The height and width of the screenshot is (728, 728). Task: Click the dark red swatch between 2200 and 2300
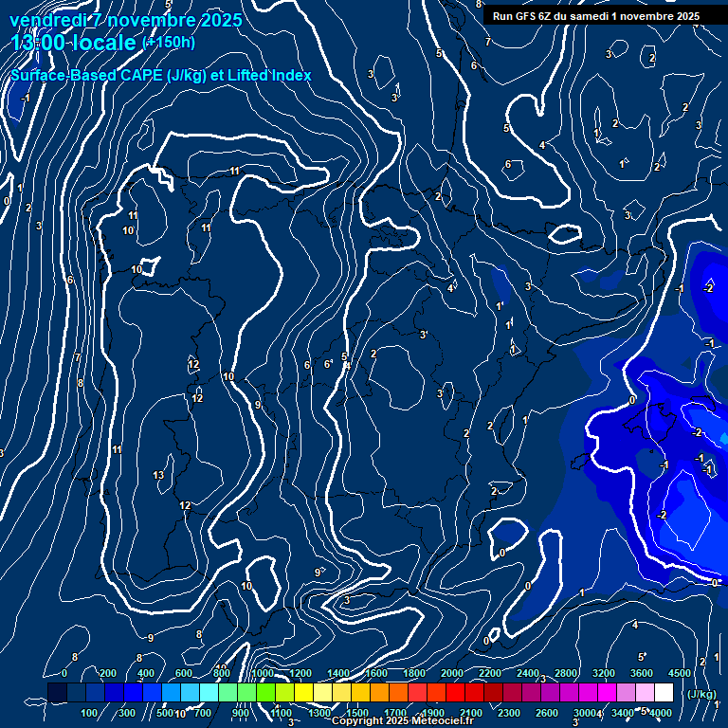click(x=493, y=692)
